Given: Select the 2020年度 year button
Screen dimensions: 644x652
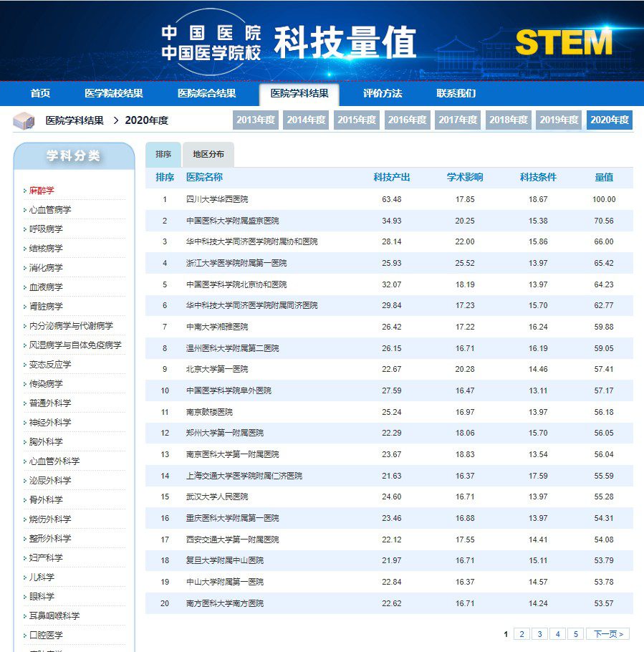Looking at the screenshot, I should pos(610,120).
